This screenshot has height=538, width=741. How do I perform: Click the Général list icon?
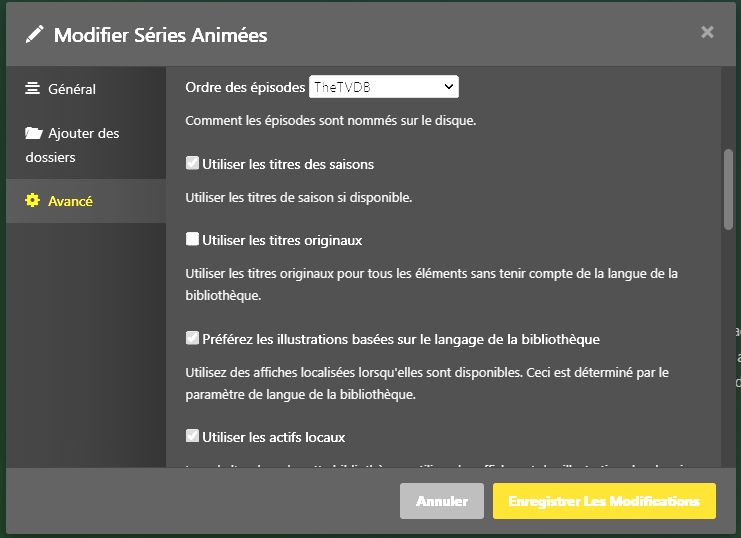click(33, 88)
